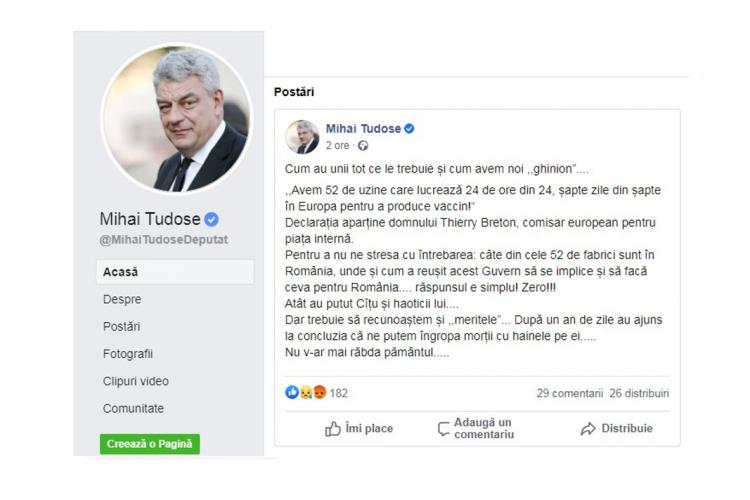Screen dimensions: 750x500
Task: Click the Mihai Tudose author name link
Action: tap(363, 129)
